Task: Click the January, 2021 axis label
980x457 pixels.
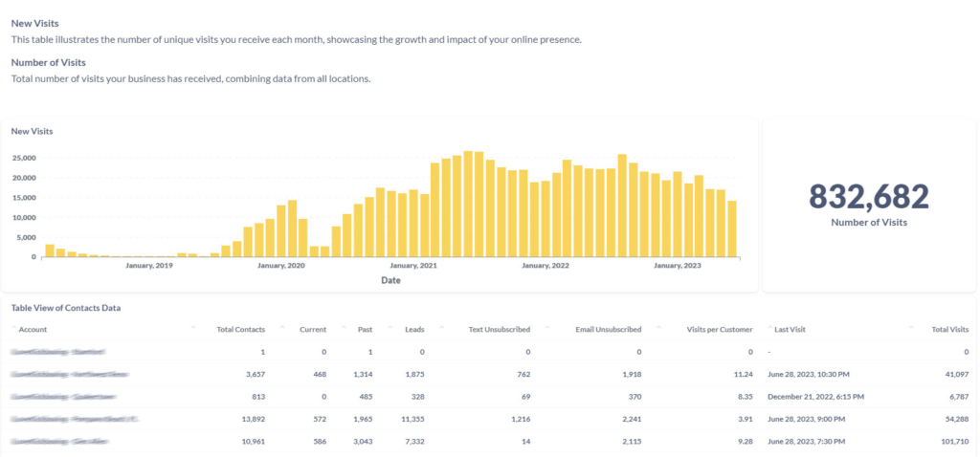Action: pyautogui.click(x=413, y=266)
